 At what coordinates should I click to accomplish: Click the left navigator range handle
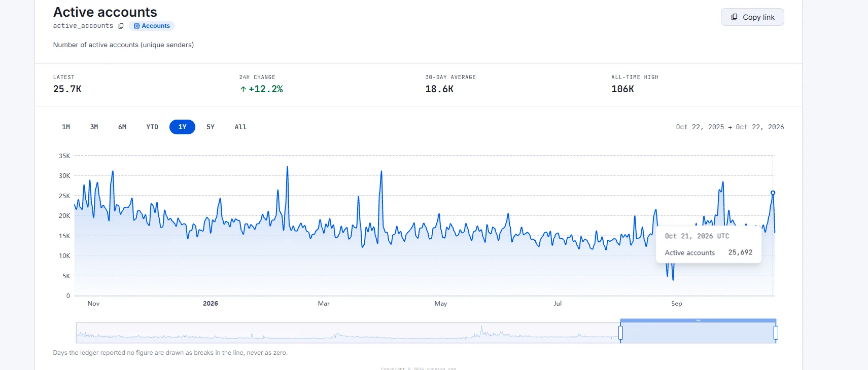click(620, 332)
